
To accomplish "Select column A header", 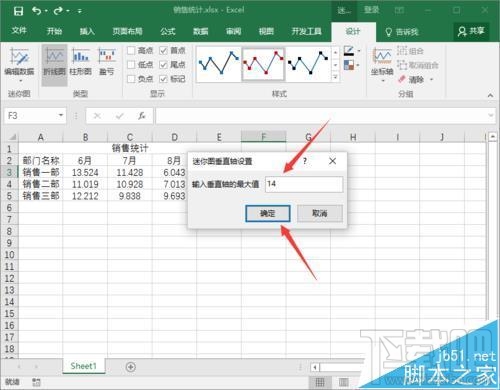I will point(41,137).
